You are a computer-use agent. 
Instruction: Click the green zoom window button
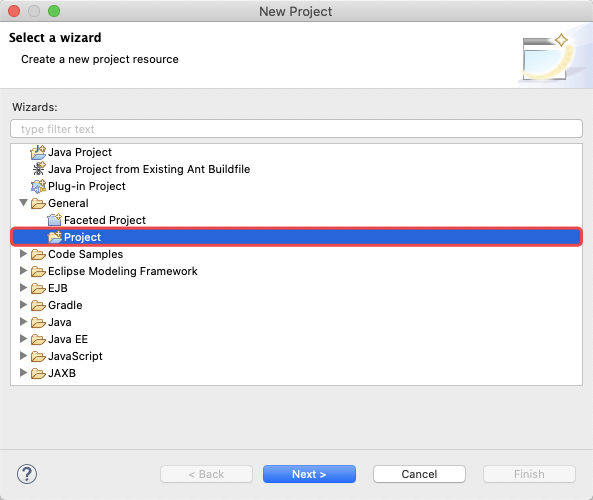click(x=54, y=11)
